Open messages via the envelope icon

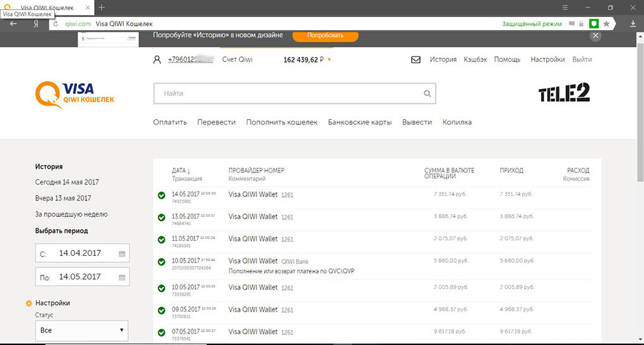415,59
